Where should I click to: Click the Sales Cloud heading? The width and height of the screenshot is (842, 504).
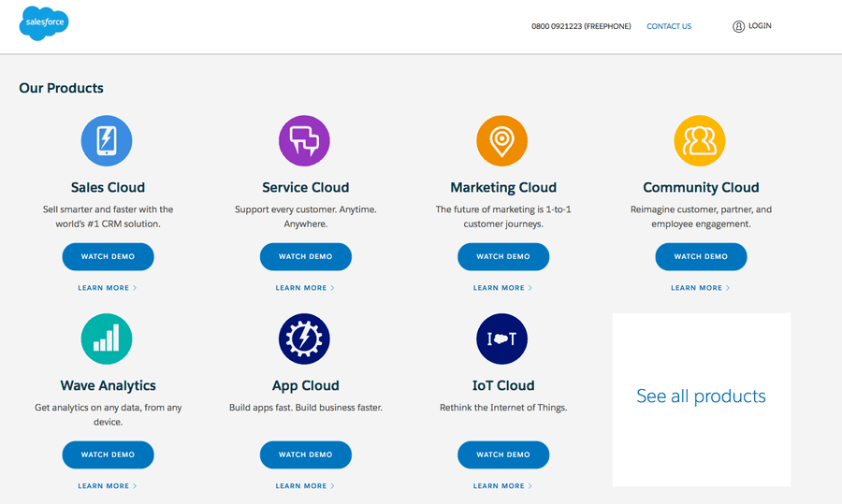click(108, 187)
